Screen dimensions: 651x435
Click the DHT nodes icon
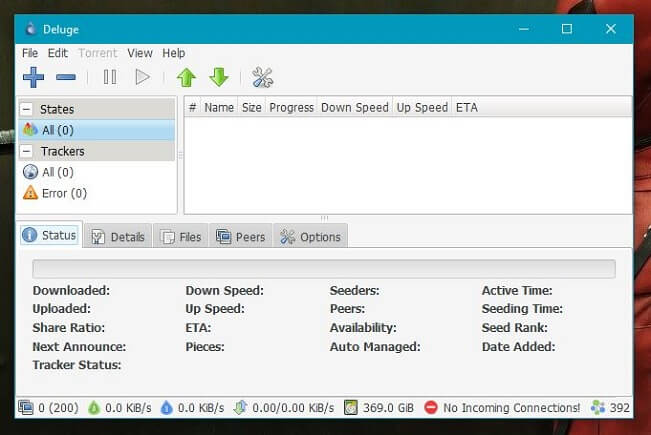(598, 408)
